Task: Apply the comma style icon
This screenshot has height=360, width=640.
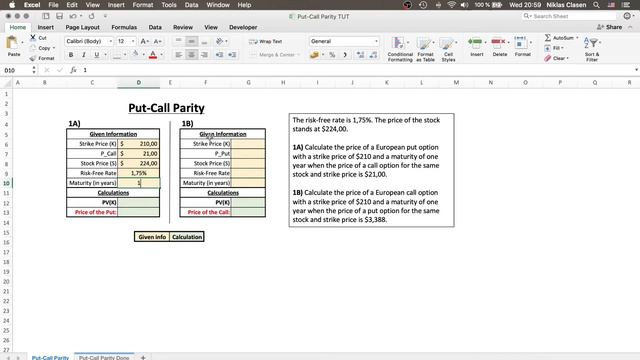Action: [x=345, y=54]
